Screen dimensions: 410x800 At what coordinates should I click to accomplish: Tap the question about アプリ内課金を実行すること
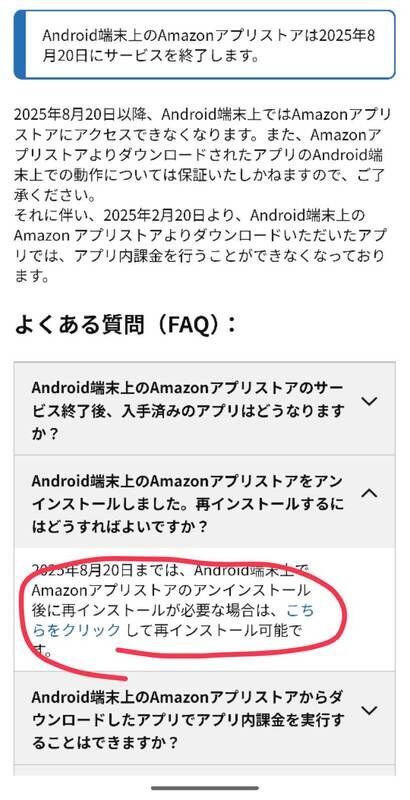(188, 719)
